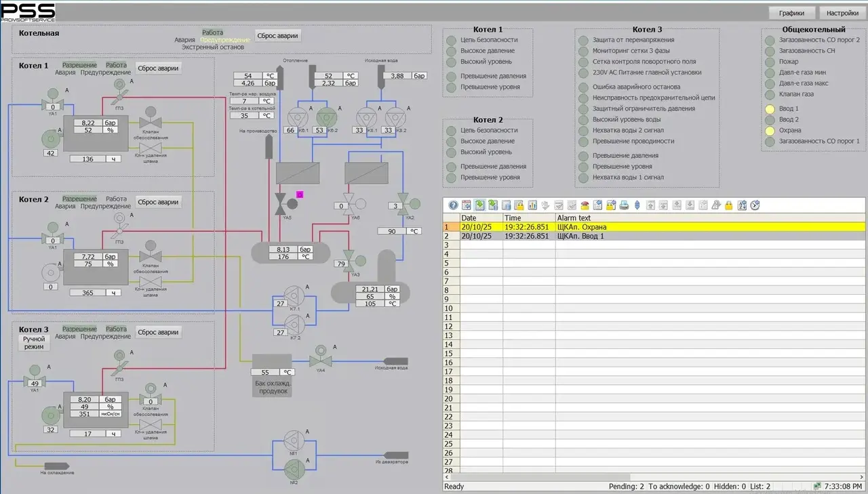
Task: Click source water pressure field 3,88
Action: pos(397,76)
